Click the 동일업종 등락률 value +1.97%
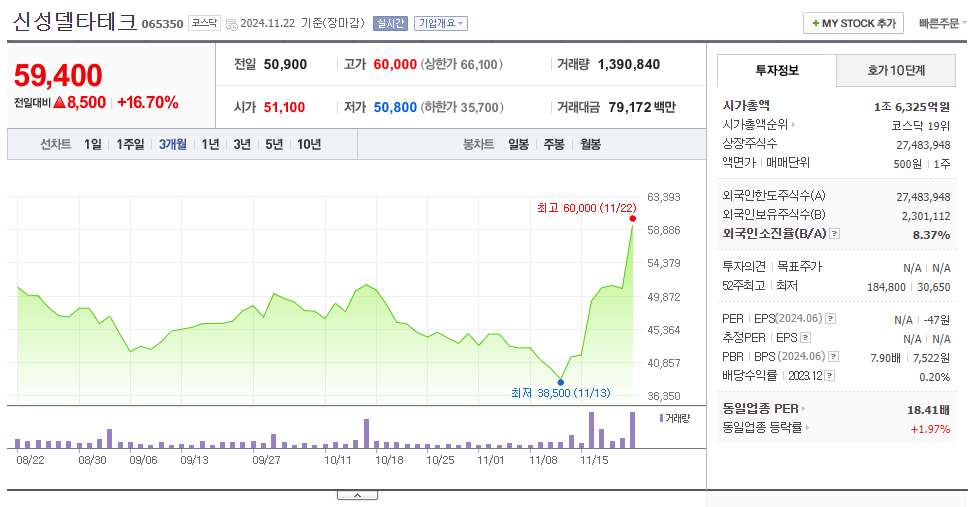The width and height of the screenshot is (968, 507). click(x=930, y=429)
